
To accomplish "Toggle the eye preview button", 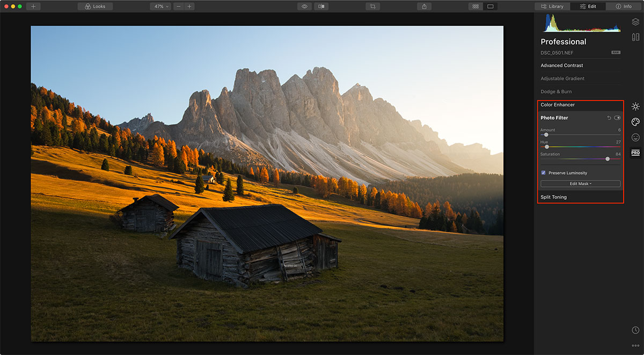I will 304,6.
